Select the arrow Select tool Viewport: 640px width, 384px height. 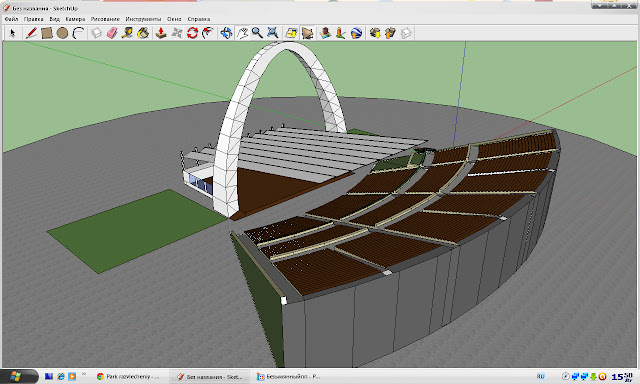pyautogui.click(x=12, y=33)
